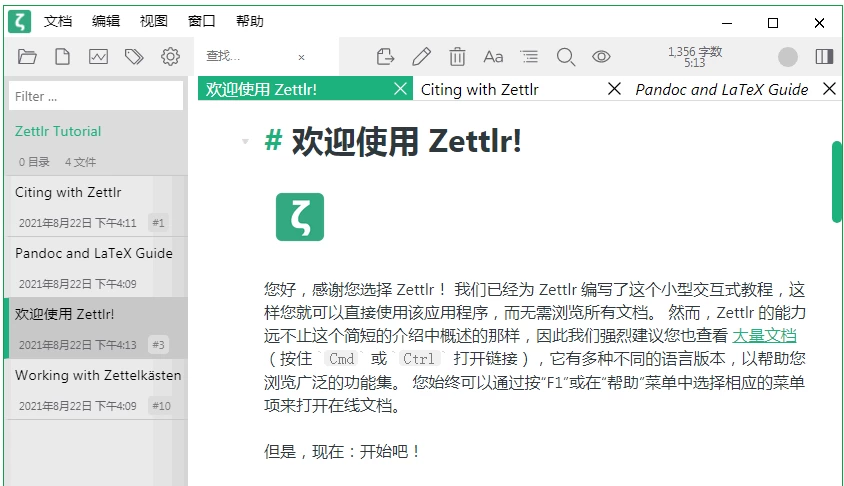Click the round Pomodoro timer indicator
Image resolution: width=844 pixels, height=486 pixels.
[788, 57]
